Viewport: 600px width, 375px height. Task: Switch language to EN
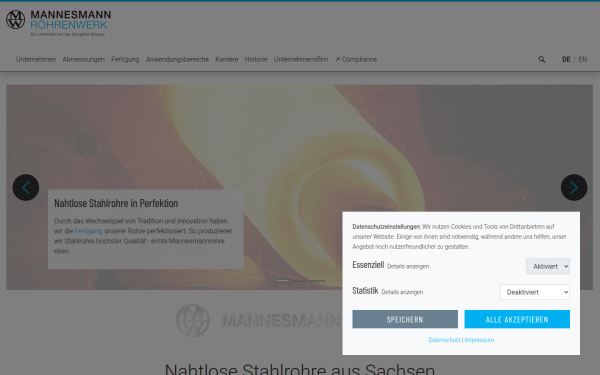583,59
